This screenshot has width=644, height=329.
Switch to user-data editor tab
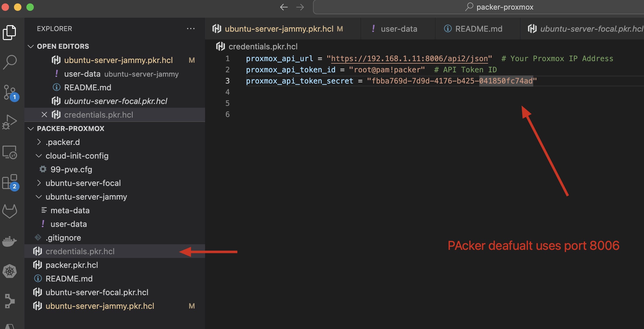point(398,29)
